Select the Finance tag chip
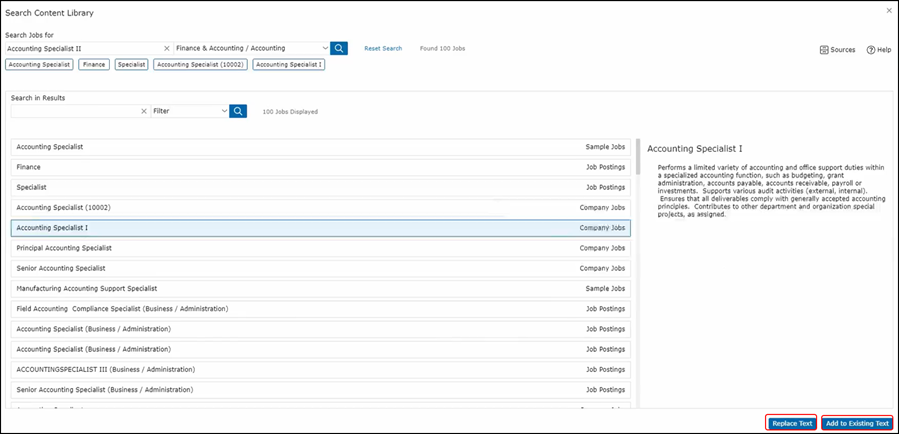 (x=94, y=64)
